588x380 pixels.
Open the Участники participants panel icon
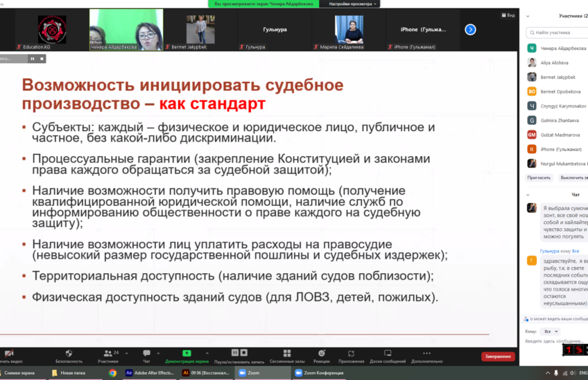click(108, 354)
